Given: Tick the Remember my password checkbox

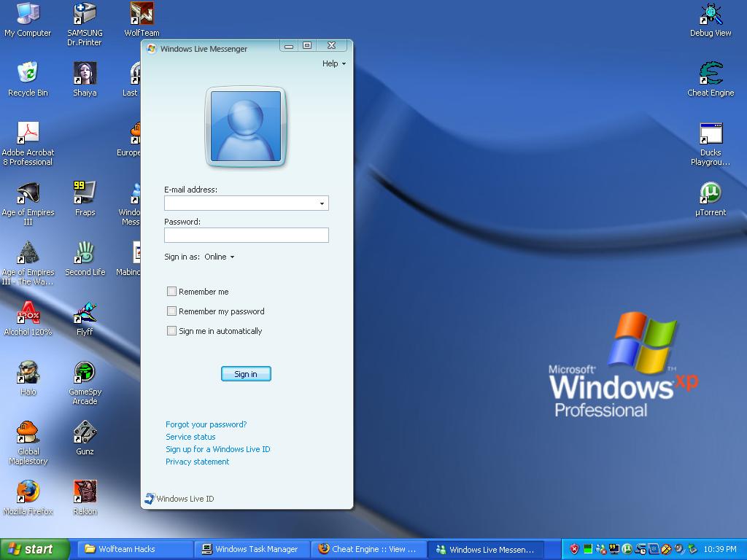Looking at the screenshot, I should pos(171,311).
